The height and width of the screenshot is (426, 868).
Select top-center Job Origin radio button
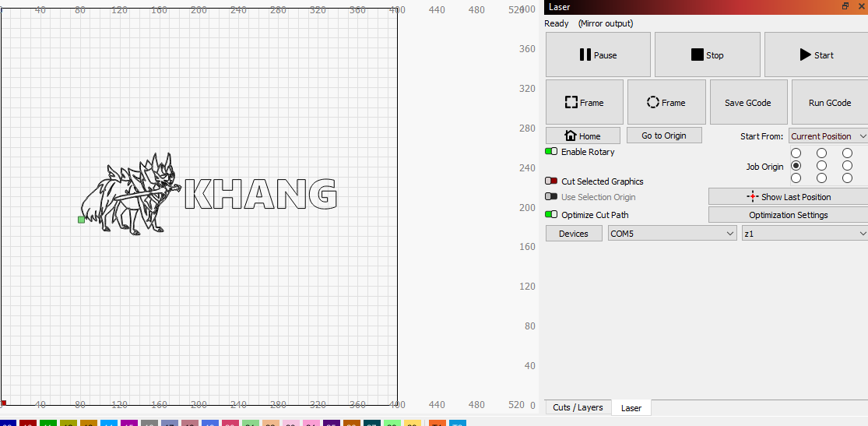click(x=821, y=153)
